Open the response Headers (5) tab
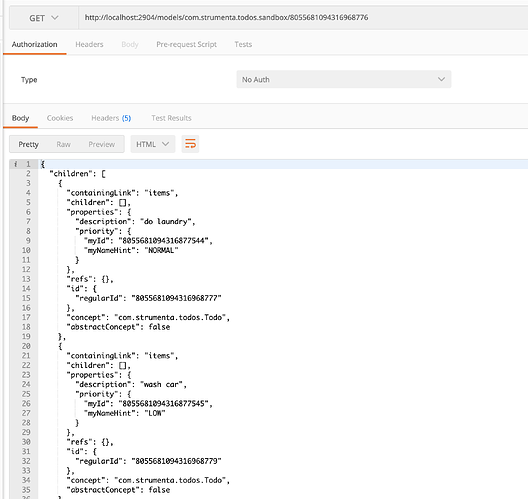 click(111, 118)
